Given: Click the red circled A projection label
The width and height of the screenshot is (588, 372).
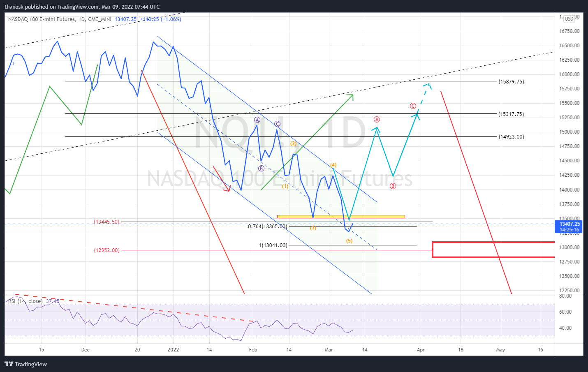Looking at the screenshot, I should coord(377,120).
